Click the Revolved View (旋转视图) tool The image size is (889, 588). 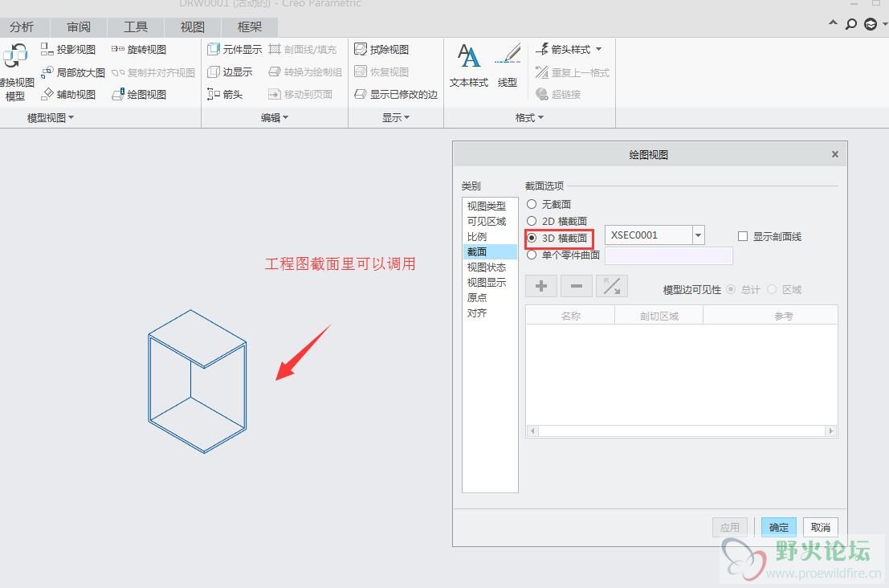[x=139, y=49]
